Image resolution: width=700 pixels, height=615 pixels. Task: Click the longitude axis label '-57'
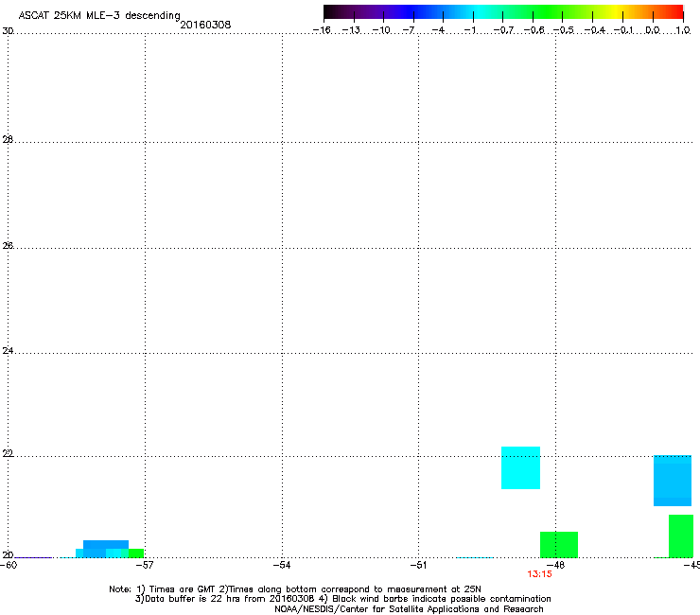click(145, 565)
